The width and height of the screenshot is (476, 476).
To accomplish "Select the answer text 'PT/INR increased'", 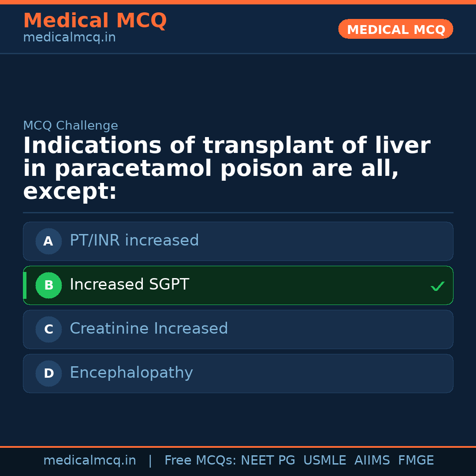I will pyautogui.click(x=134, y=241).
